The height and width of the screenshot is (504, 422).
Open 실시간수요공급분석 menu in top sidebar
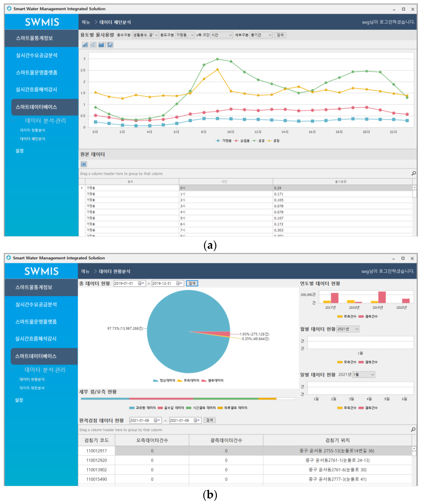pyautogui.click(x=37, y=55)
